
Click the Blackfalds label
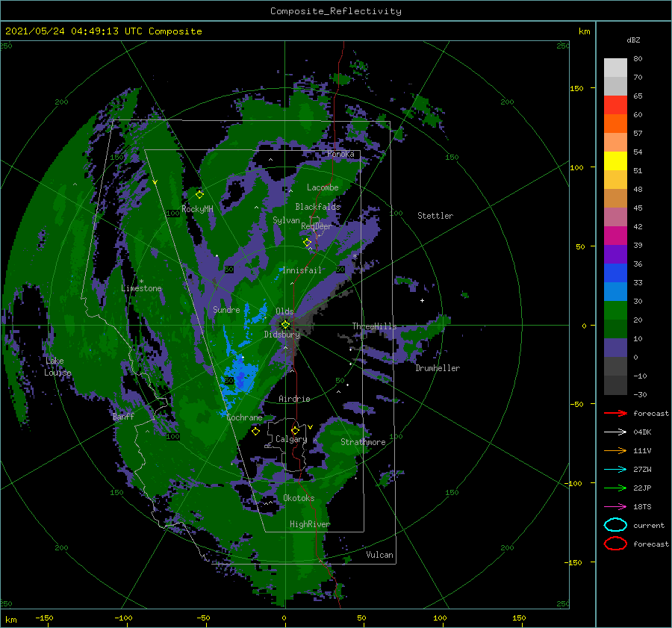coord(317,207)
